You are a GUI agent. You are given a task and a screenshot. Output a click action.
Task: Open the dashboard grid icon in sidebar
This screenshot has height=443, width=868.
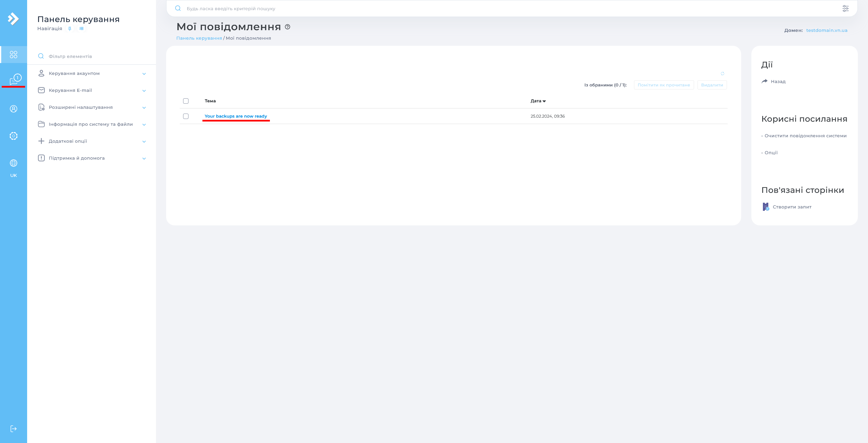[x=14, y=54]
